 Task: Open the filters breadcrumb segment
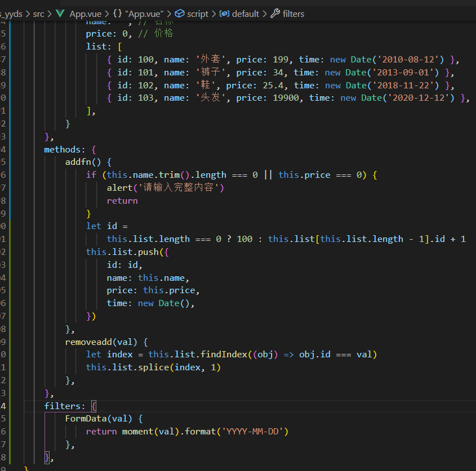(x=293, y=14)
